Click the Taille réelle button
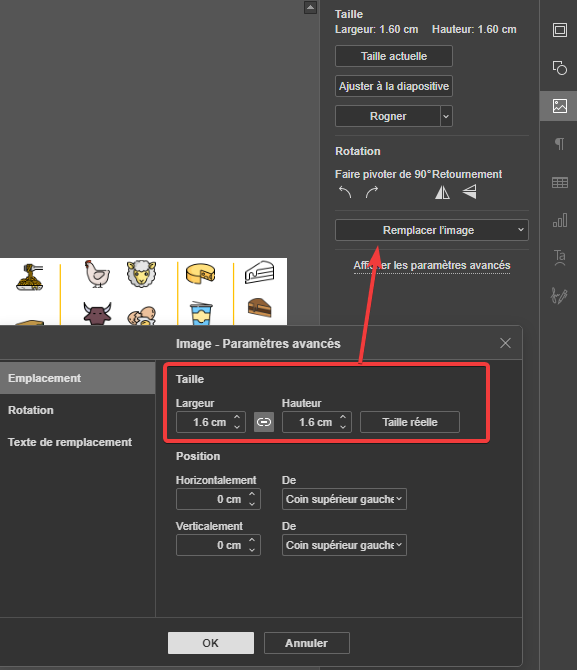 tap(410, 422)
